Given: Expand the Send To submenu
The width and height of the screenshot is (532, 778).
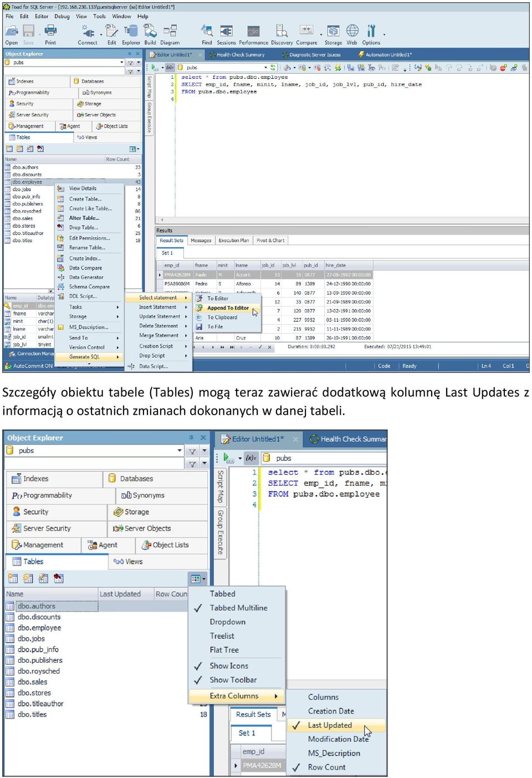Looking at the screenshot, I should coord(89,338).
